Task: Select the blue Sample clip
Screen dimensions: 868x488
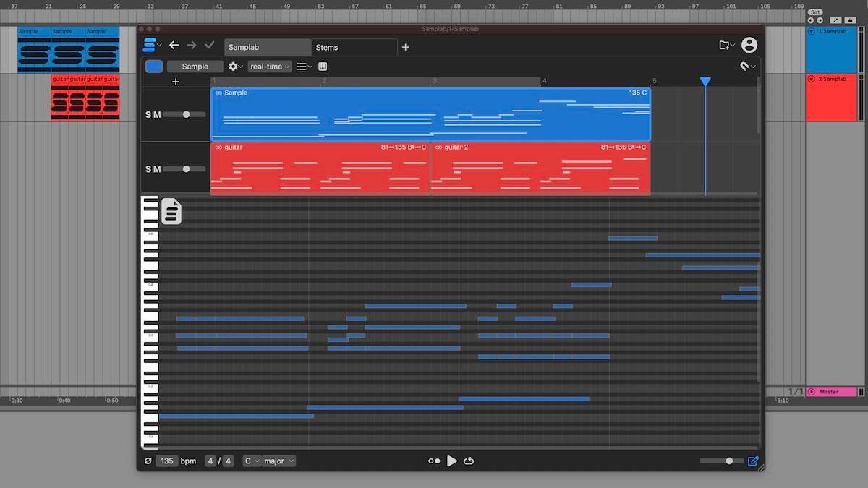Action: pos(430,114)
